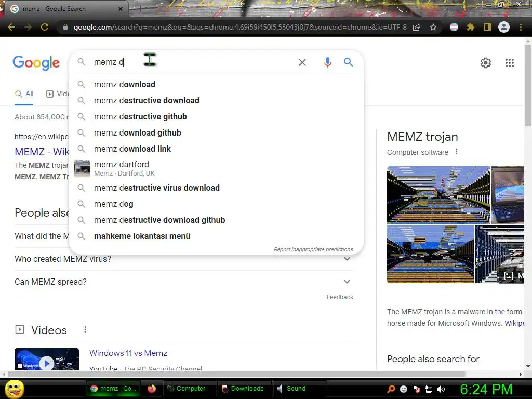Viewport: 532px width, 399px height.
Task: Clear the search box with the X
Action: click(302, 62)
